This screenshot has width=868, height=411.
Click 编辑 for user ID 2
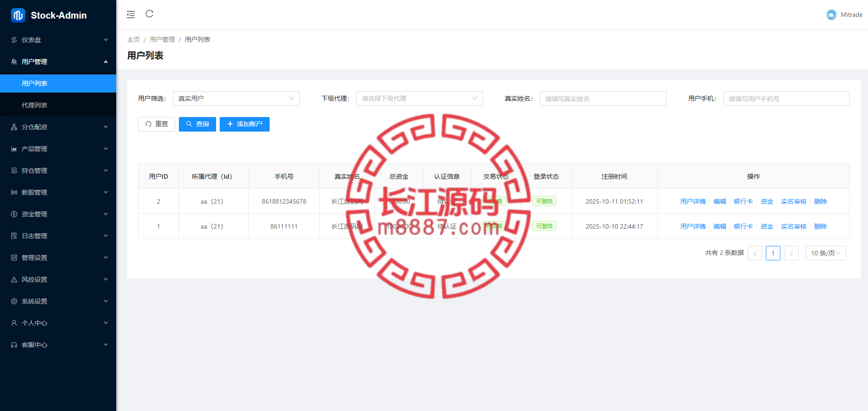[720, 201]
